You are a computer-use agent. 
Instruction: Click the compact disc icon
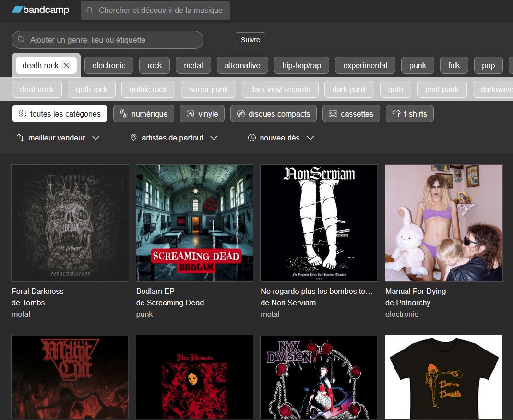pos(241,114)
